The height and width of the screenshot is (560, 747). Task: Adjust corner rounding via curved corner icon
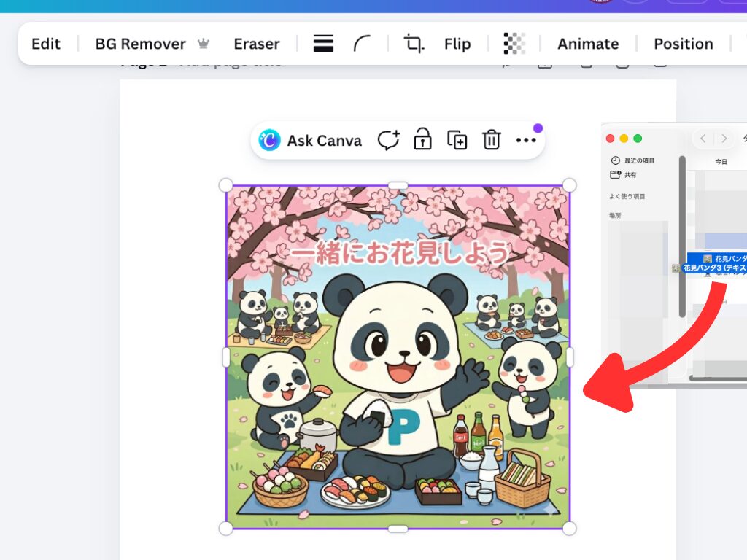(362, 44)
